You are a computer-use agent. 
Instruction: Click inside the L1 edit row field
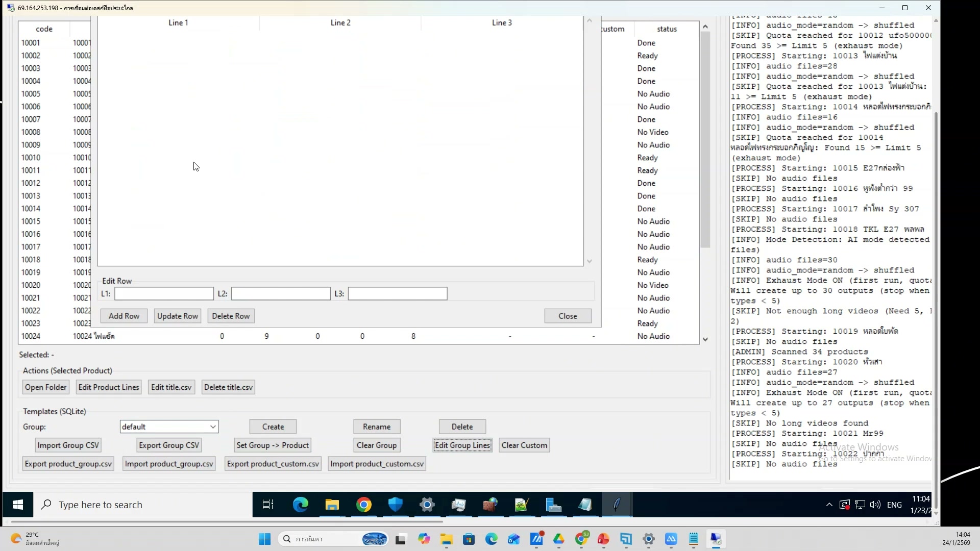[x=163, y=293]
